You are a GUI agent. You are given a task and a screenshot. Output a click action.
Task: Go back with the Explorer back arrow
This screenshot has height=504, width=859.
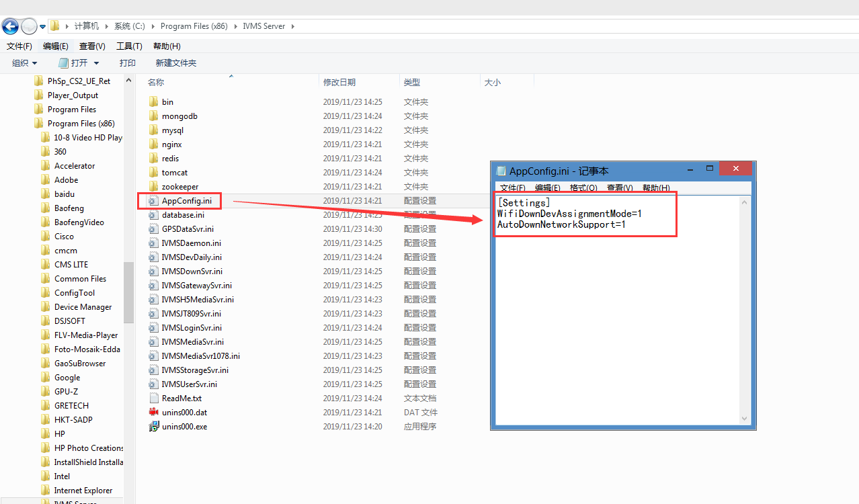[x=10, y=26]
